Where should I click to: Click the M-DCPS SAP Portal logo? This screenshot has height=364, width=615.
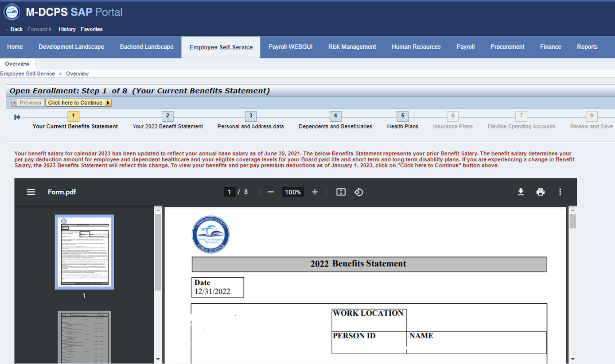tap(11, 12)
